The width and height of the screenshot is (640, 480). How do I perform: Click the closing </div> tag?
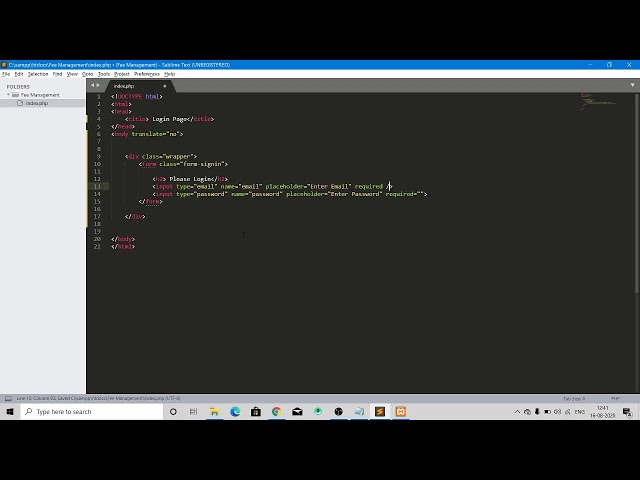point(135,217)
